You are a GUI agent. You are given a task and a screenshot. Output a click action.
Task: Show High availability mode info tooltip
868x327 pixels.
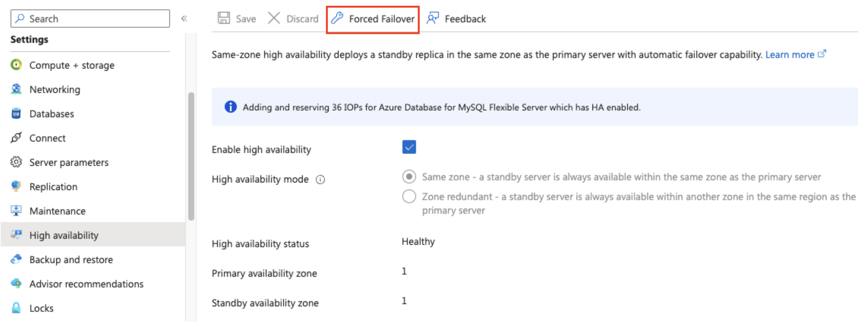(320, 180)
